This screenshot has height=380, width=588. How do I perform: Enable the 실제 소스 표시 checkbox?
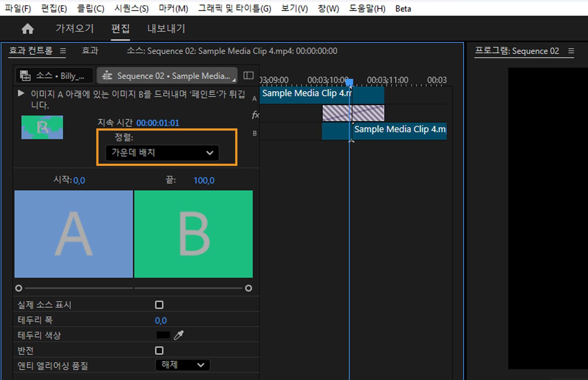tap(159, 305)
